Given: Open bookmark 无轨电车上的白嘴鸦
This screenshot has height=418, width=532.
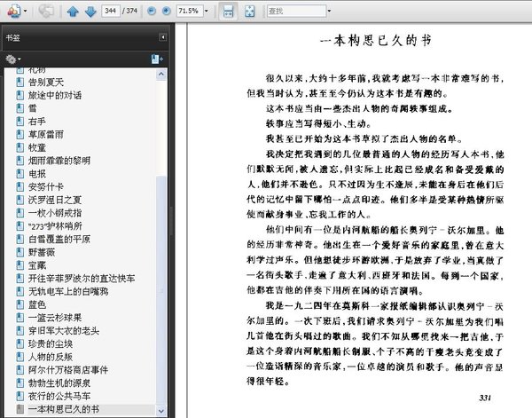Looking at the screenshot, I should (68, 292).
